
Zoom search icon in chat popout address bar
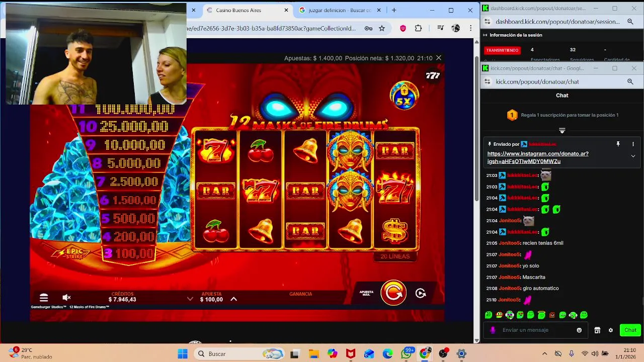pyautogui.click(x=630, y=81)
